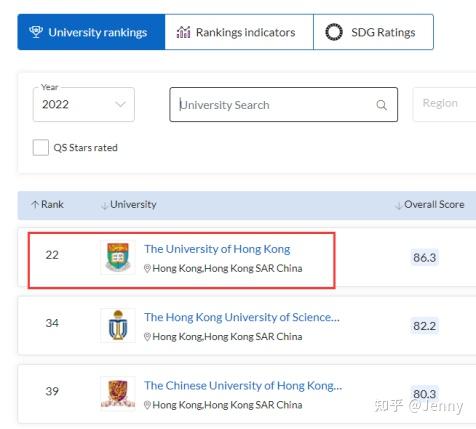Enable the QS Stars rated checkbox
The image size is (476, 429).
[x=41, y=147]
